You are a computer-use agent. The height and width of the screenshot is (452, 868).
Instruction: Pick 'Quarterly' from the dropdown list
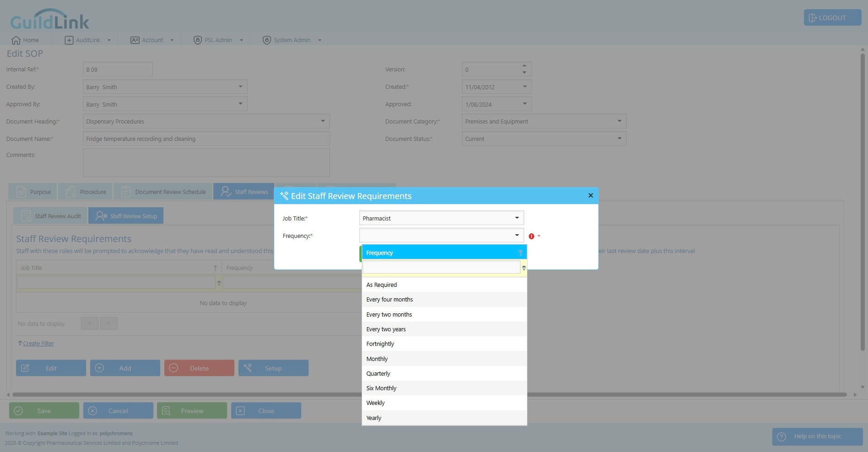click(444, 373)
